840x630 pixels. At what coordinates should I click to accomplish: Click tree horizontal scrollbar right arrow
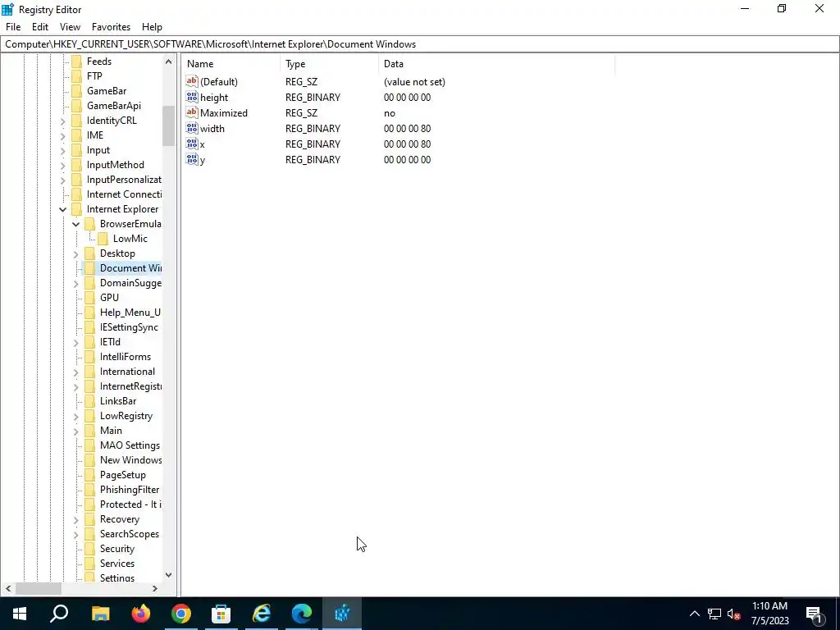click(x=155, y=588)
